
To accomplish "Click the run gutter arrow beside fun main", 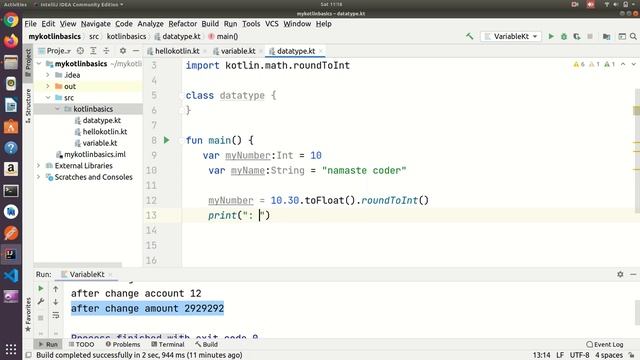I will click(167, 140).
